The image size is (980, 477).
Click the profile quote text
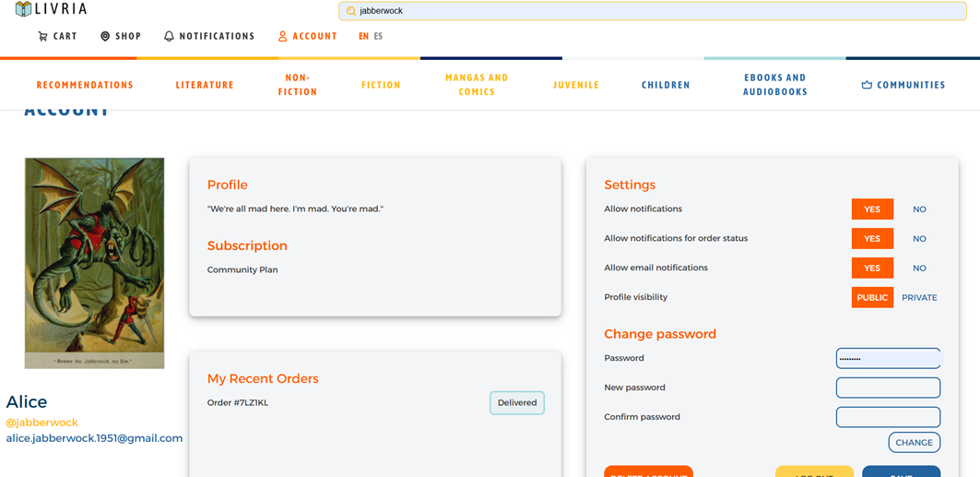click(295, 209)
